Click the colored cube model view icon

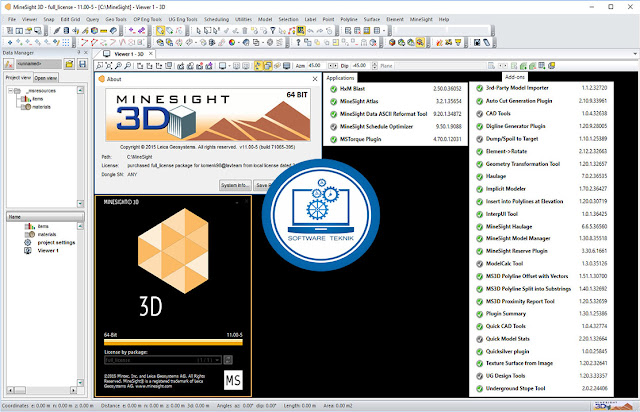pyautogui.click(x=392, y=42)
